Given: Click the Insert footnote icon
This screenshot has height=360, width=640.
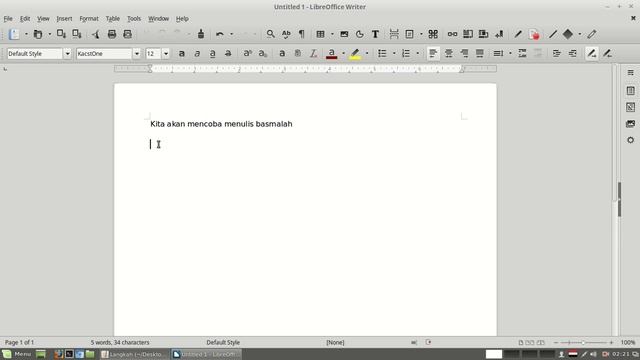Looking at the screenshot, I should 468,34.
